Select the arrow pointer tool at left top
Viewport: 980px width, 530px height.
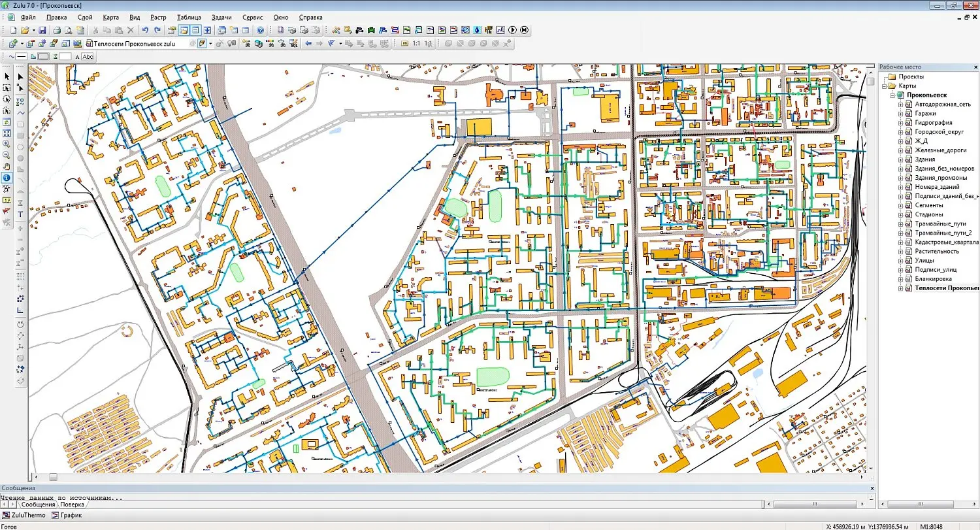[7, 76]
